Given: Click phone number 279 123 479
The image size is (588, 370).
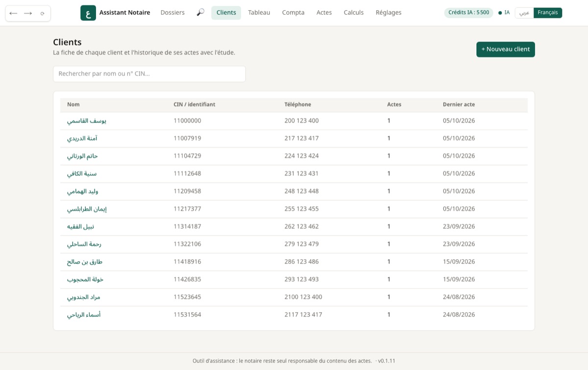Looking at the screenshot, I should click(301, 244).
